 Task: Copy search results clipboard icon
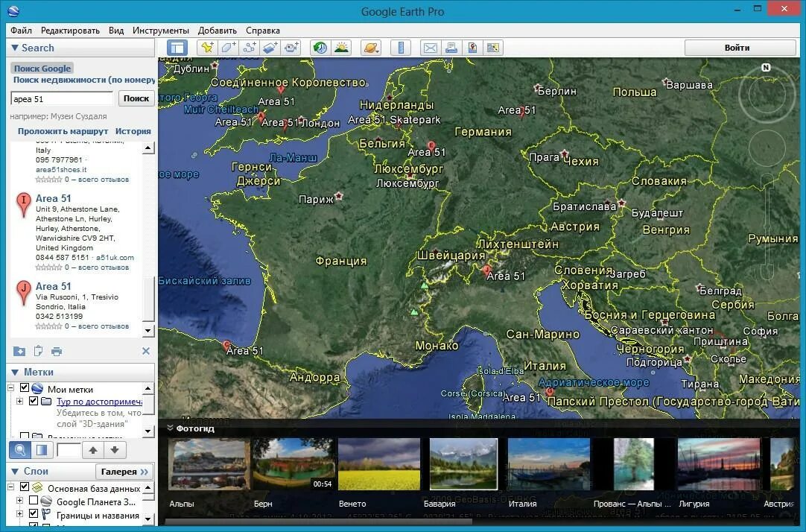point(38,351)
